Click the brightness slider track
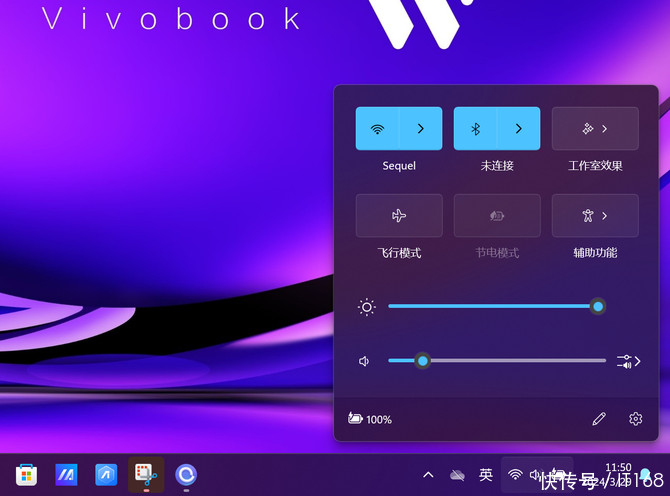 coord(490,306)
